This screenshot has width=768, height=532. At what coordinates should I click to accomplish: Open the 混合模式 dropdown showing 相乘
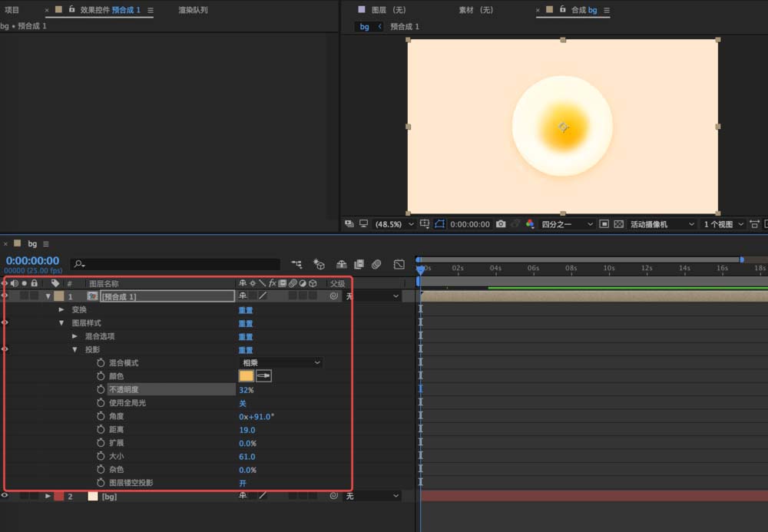(x=281, y=362)
